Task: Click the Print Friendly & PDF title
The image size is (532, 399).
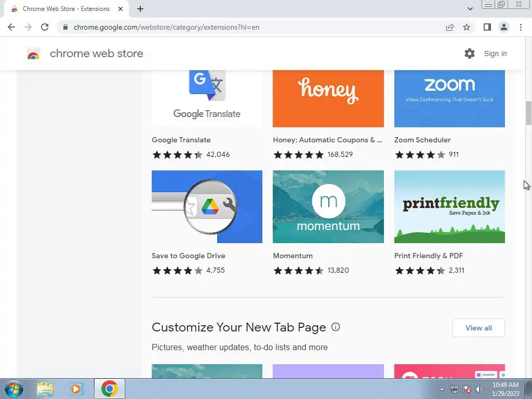Action: 429,256
